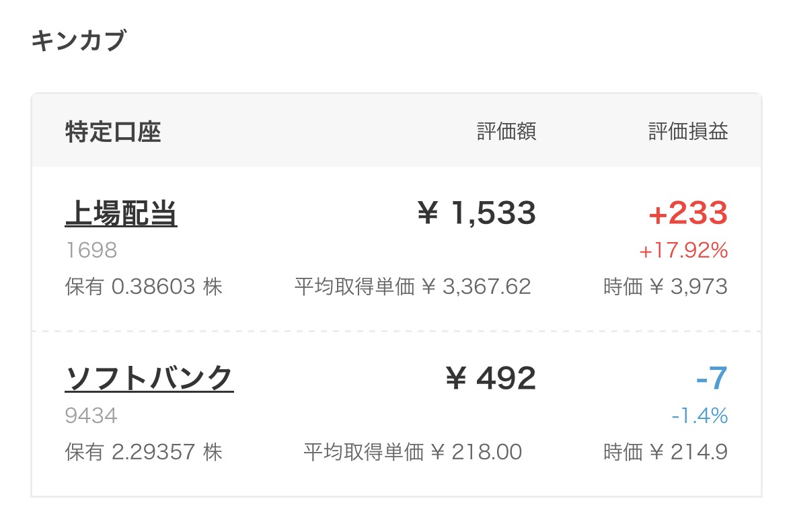The height and width of the screenshot is (532, 793).
Task: Click the ¥ 492 valuation amount
Action: pos(490,379)
